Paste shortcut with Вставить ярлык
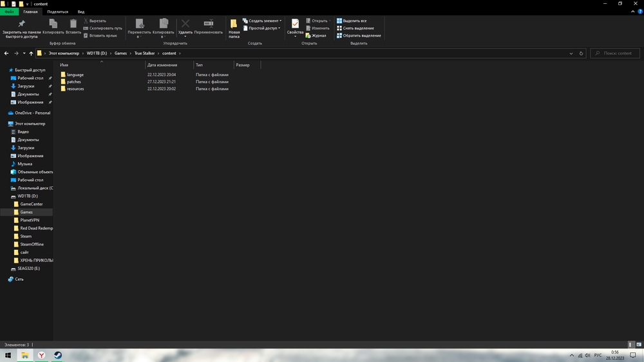 [x=100, y=35]
